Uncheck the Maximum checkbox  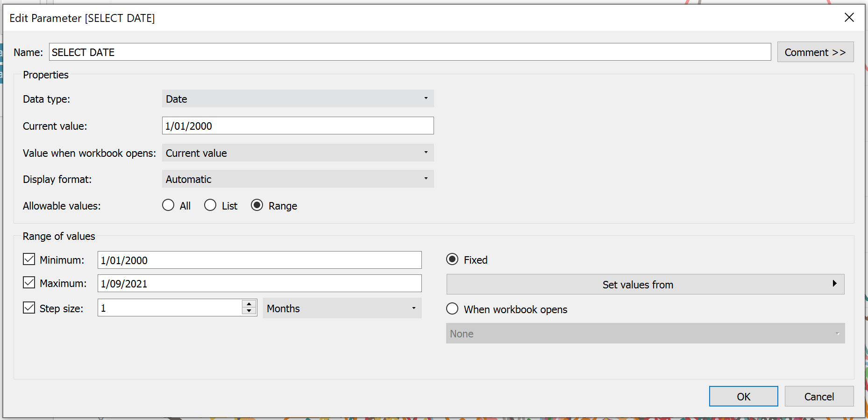[x=28, y=283]
